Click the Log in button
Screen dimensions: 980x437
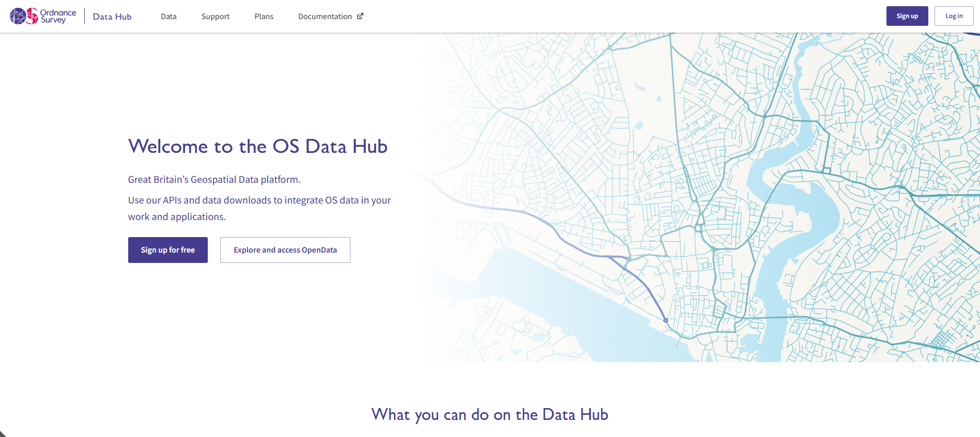[954, 15]
